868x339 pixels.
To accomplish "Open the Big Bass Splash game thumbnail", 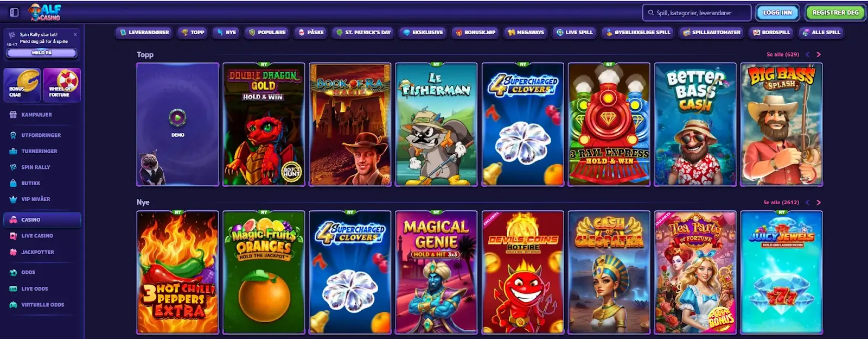I will point(781,124).
